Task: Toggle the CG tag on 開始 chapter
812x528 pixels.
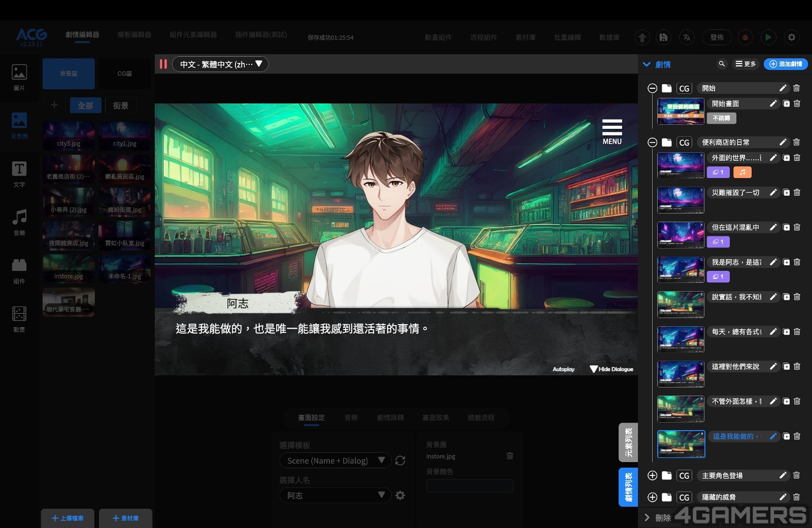Action: click(684, 88)
